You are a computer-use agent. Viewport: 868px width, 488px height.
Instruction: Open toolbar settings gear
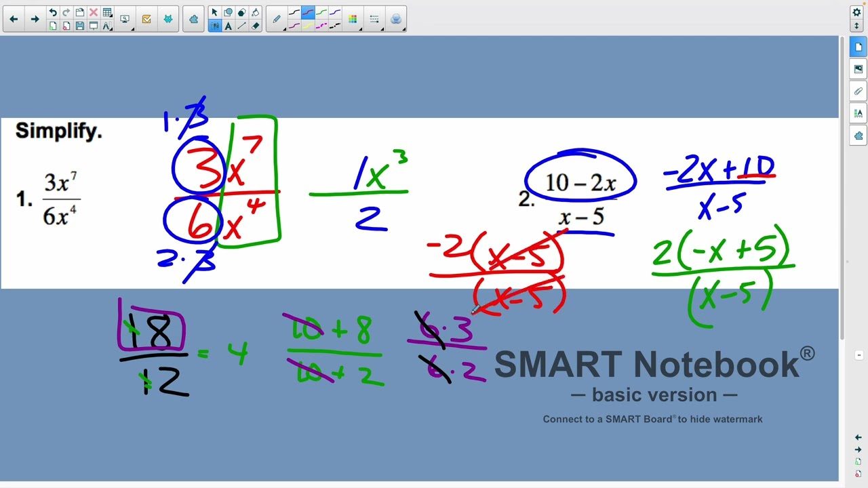click(x=856, y=12)
